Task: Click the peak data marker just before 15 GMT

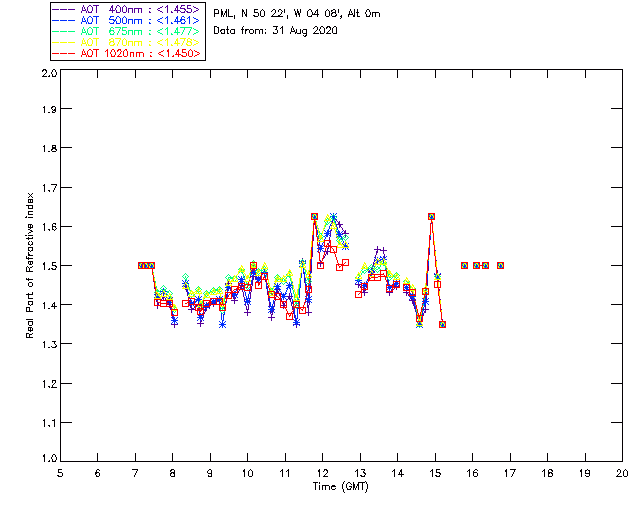Action: pos(431,216)
